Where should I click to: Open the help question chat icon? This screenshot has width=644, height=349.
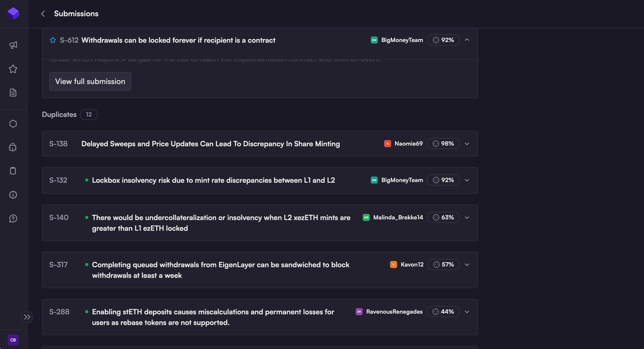click(13, 219)
